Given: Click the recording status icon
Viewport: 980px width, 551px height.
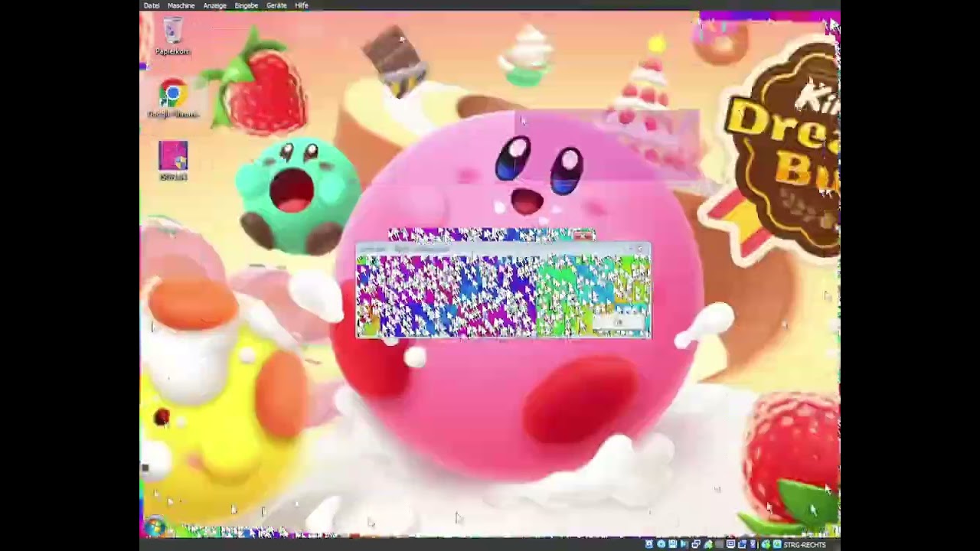Looking at the screenshot, I should click(742, 544).
